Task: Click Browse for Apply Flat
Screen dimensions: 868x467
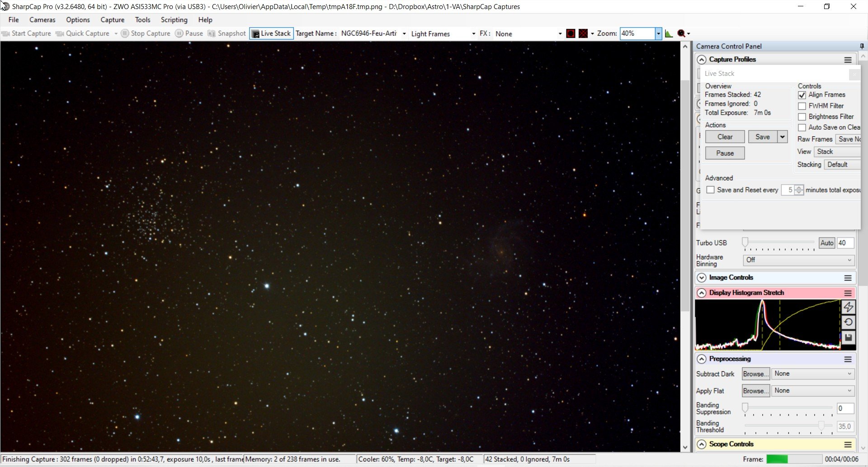Action: click(x=755, y=391)
